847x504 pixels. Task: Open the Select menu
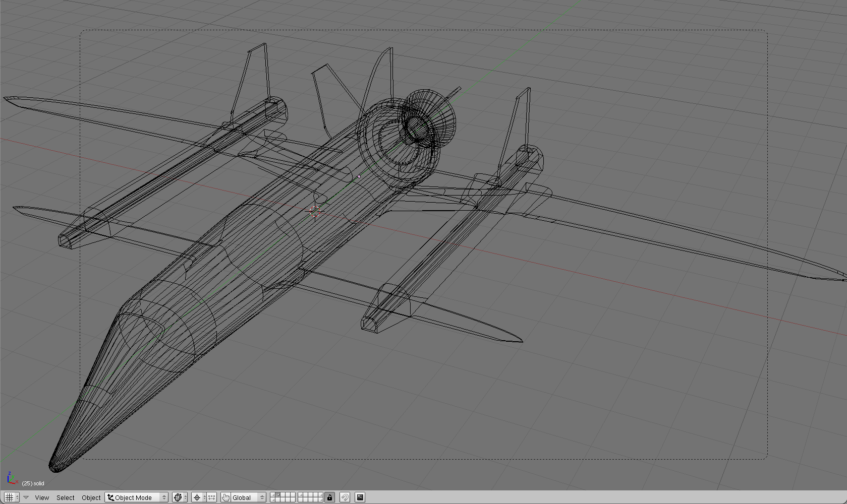65,497
